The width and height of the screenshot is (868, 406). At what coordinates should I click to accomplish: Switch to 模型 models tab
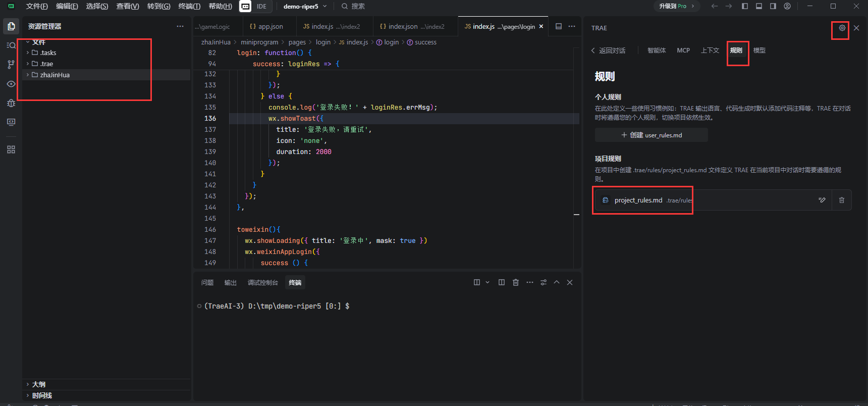759,50
